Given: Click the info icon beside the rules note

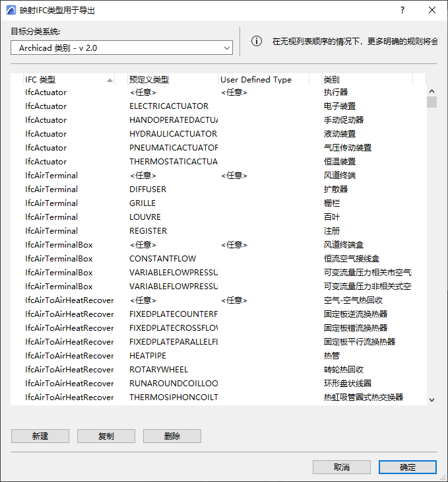Looking at the screenshot, I should coord(257,41).
